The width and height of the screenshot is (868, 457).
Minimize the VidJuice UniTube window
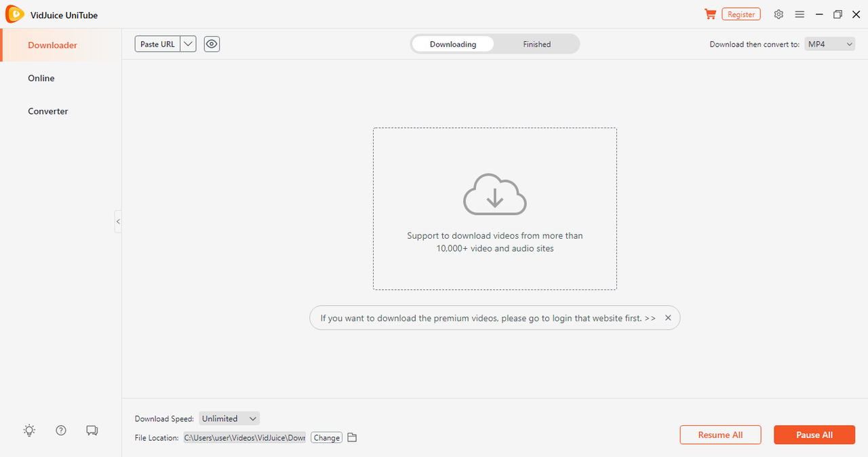pyautogui.click(x=820, y=14)
